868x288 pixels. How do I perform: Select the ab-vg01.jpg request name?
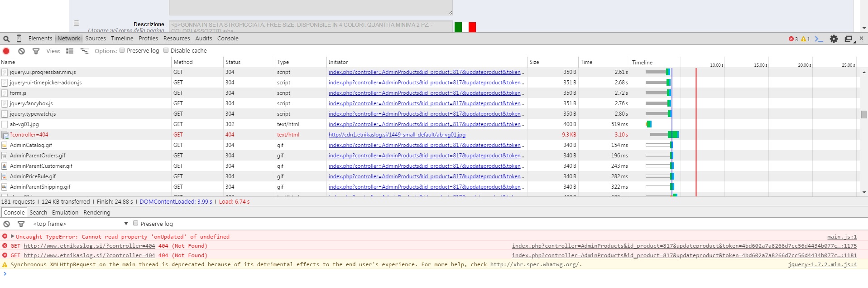[x=24, y=124]
